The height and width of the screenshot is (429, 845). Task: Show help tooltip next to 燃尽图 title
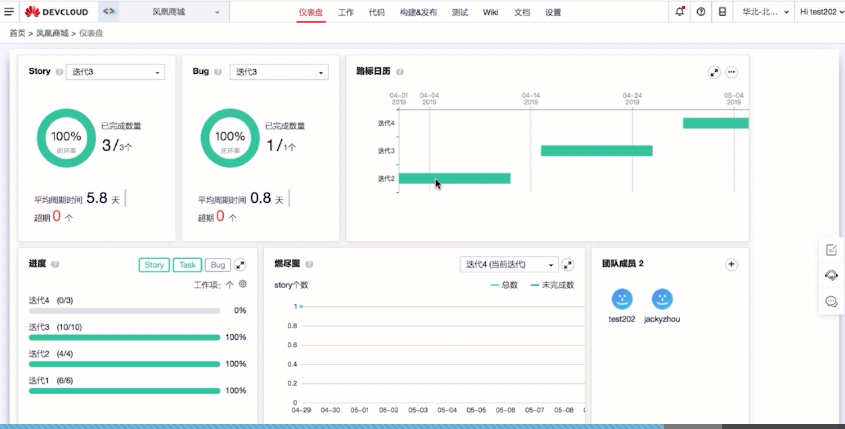(309, 264)
